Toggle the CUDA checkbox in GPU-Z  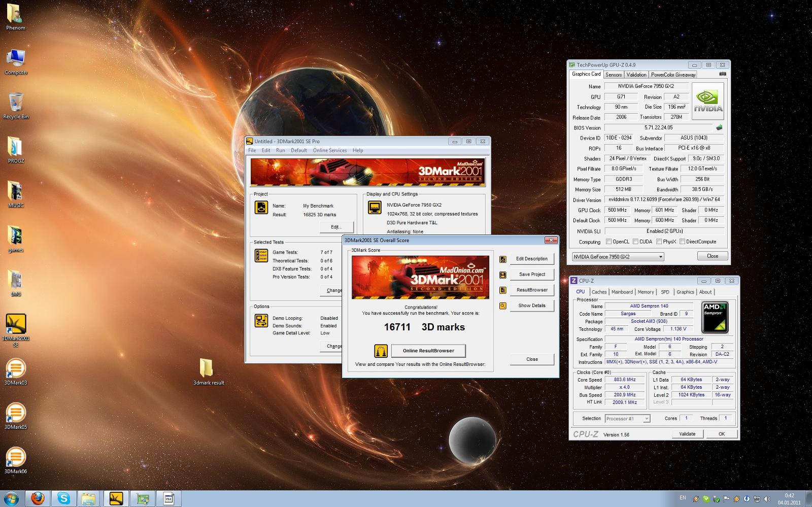coord(635,242)
